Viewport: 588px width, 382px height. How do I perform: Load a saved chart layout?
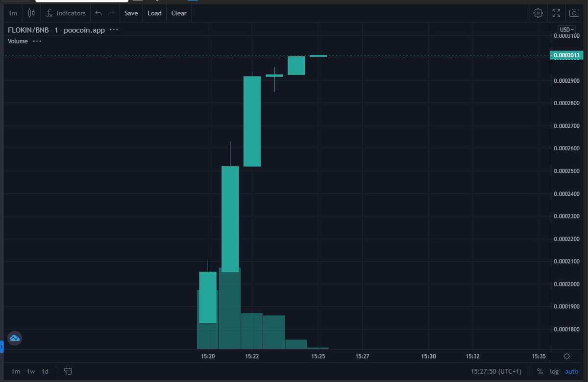(x=154, y=13)
